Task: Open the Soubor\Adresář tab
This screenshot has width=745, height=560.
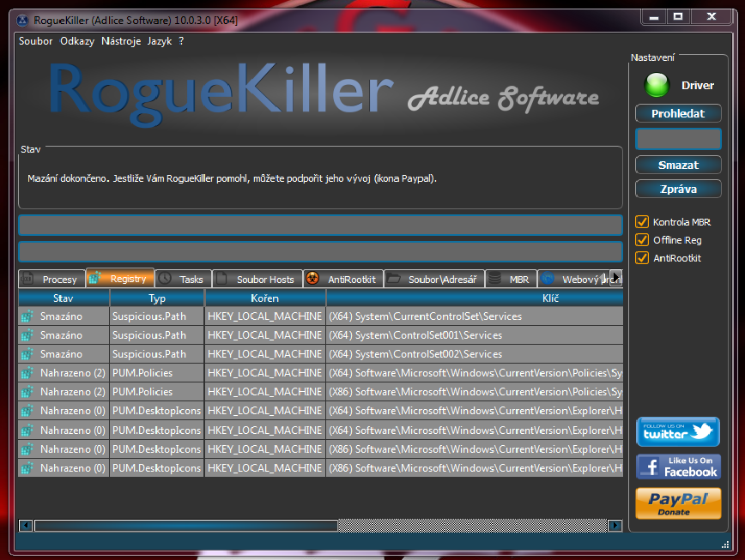Action: pyautogui.click(x=434, y=279)
